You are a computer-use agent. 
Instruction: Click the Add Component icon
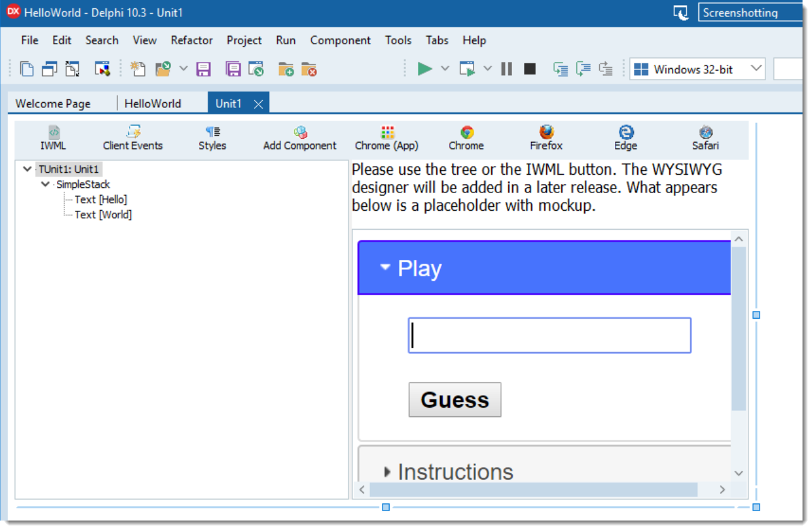click(300, 138)
